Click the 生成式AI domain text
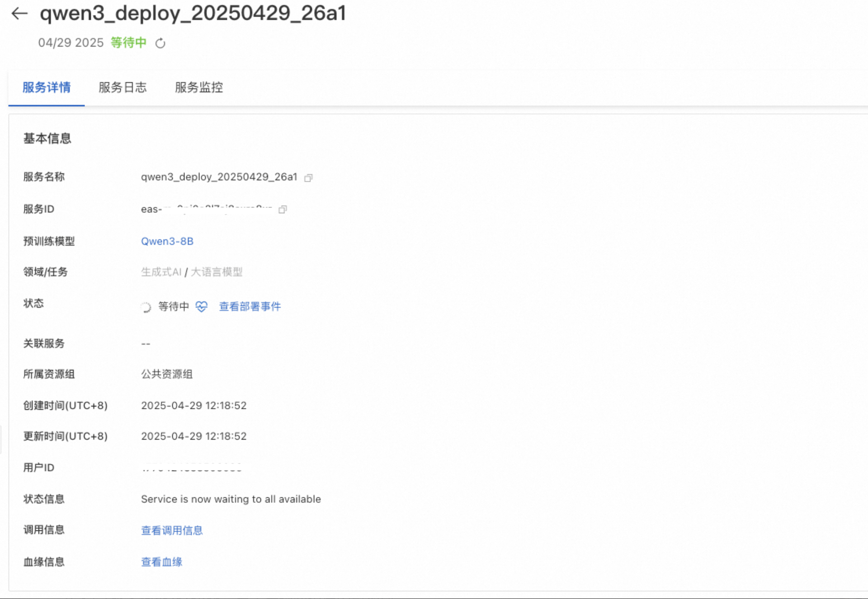The image size is (868, 599). click(x=161, y=272)
